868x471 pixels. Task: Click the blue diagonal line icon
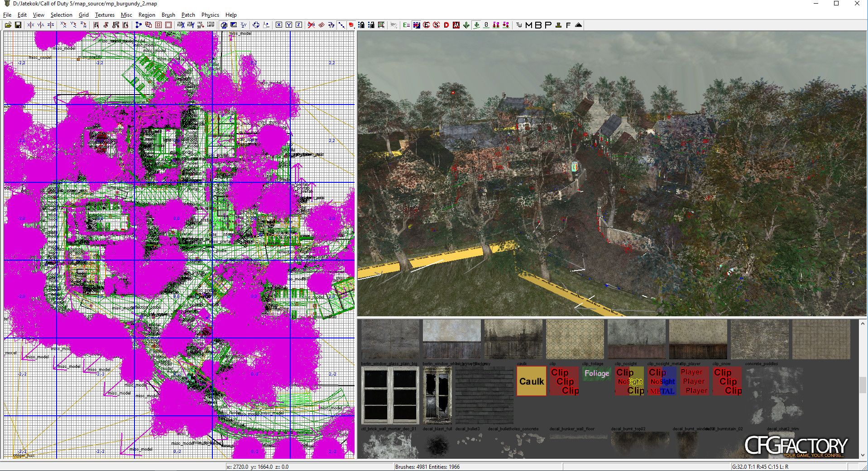(341, 25)
